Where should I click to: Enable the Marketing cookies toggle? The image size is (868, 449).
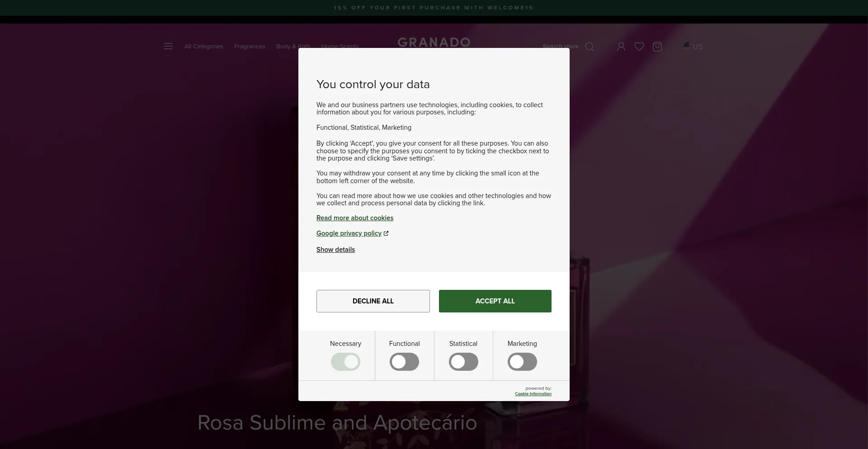pyautogui.click(x=522, y=362)
